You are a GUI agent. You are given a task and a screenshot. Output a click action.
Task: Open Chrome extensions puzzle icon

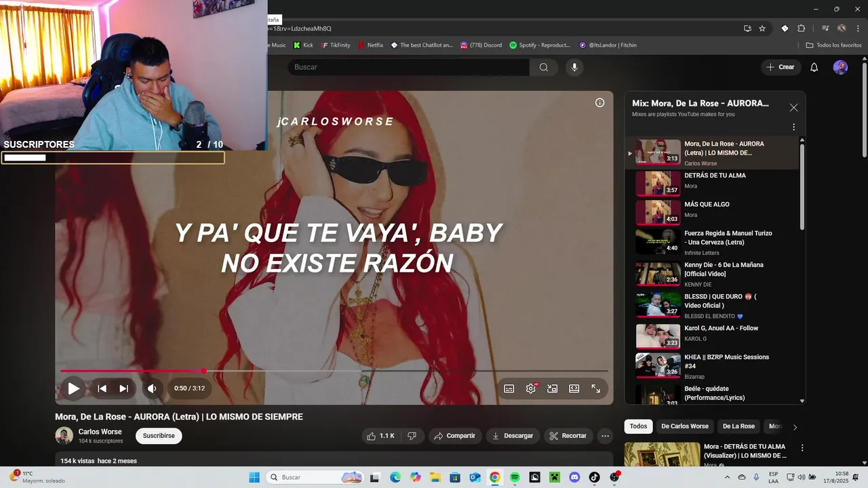tap(801, 28)
